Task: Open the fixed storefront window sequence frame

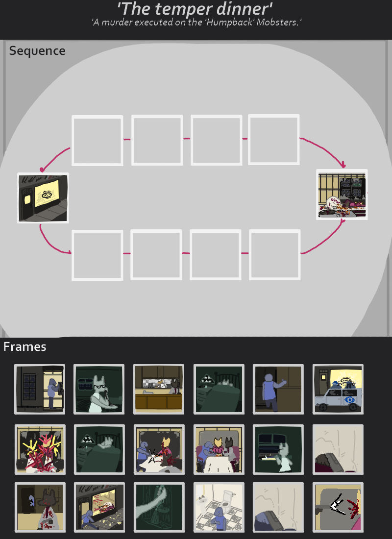Action: pos(43,198)
